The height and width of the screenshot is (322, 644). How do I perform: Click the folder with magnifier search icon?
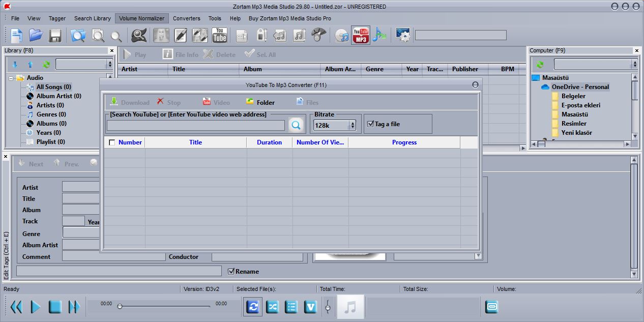(x=78, y=36)
